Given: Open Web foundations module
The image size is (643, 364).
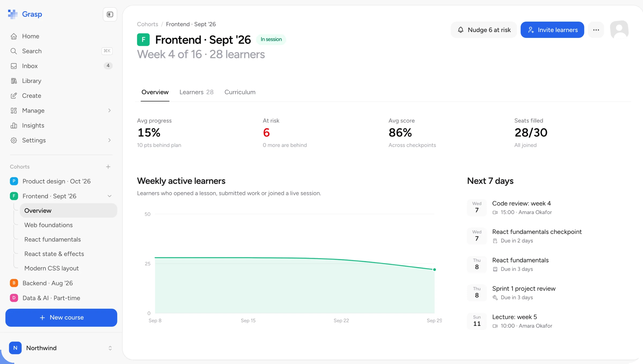Looking at the screenshot, I should click(68, 225).
